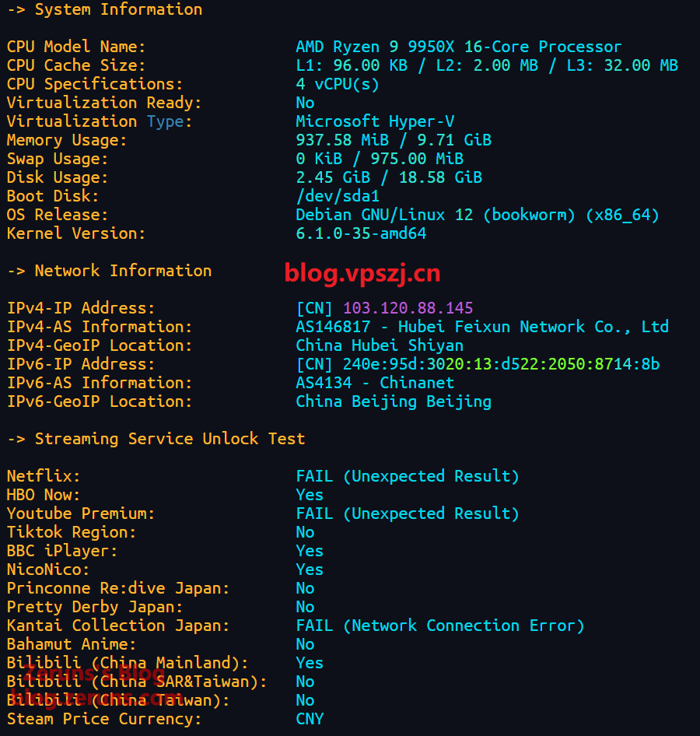Click the AS4134 Chinanet text

(375, 383)
